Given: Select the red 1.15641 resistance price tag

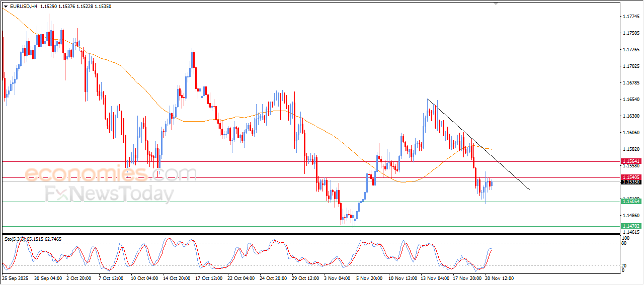Looking at the screenshot, I should pos(631,161).
